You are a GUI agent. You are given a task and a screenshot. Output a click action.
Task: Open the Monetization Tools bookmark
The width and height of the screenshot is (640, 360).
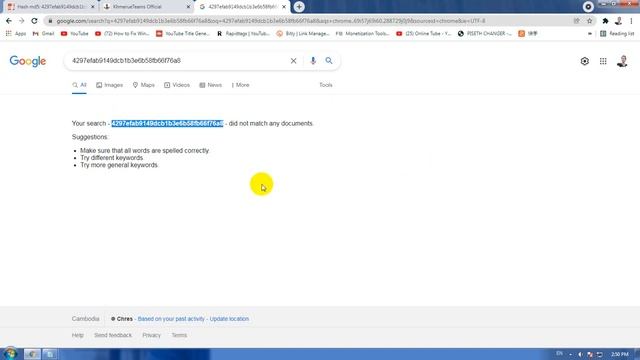click(362, 33)
